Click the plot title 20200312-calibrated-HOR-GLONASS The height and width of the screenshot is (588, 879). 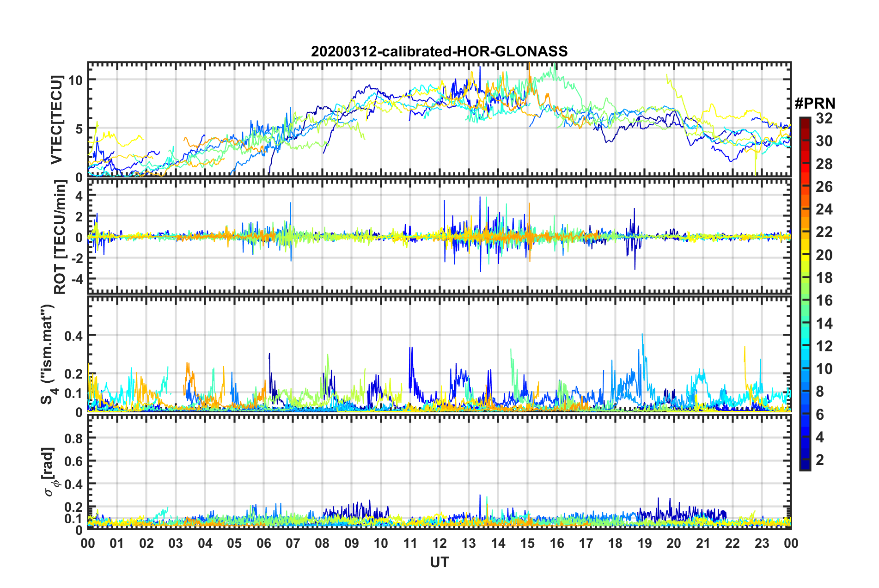pyautogui.click(x=439, y=51)
